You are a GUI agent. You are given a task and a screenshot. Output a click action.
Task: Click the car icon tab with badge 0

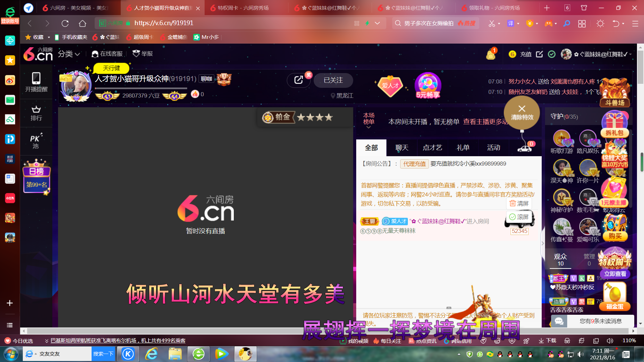tap(525, 148)
